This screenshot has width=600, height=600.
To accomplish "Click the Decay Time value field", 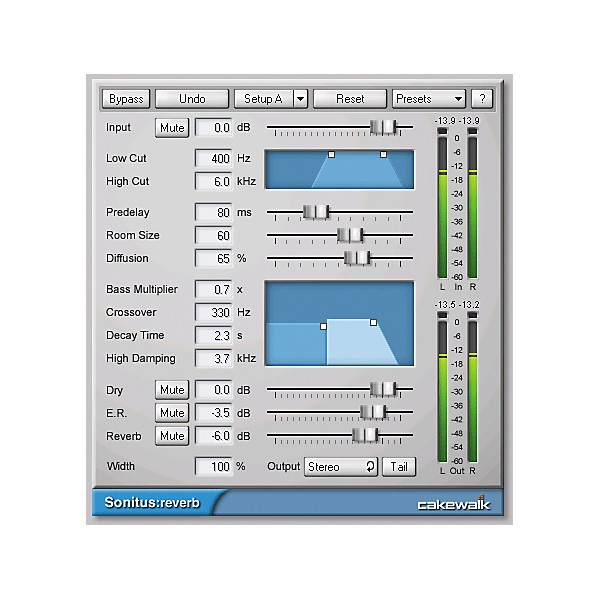I will [214, 335].
